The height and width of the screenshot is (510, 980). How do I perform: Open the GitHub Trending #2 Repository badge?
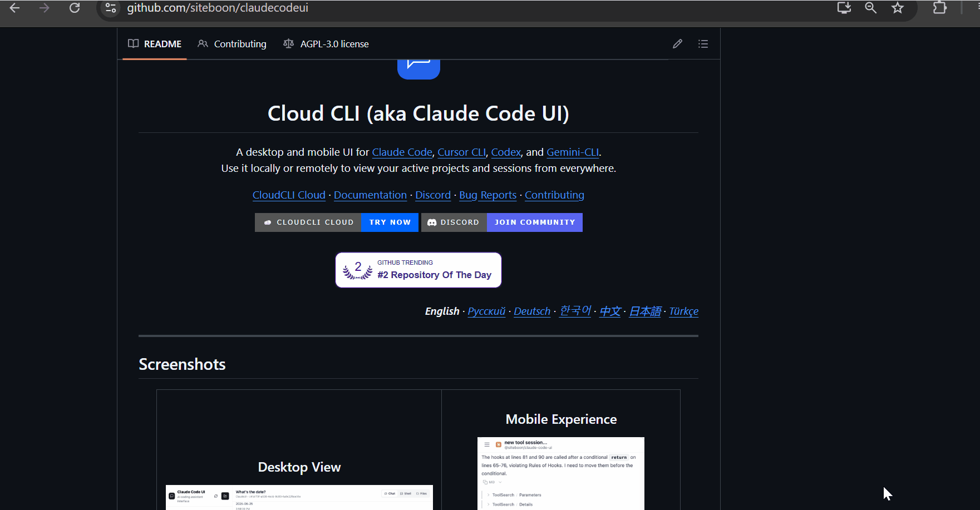click(418, 270)
